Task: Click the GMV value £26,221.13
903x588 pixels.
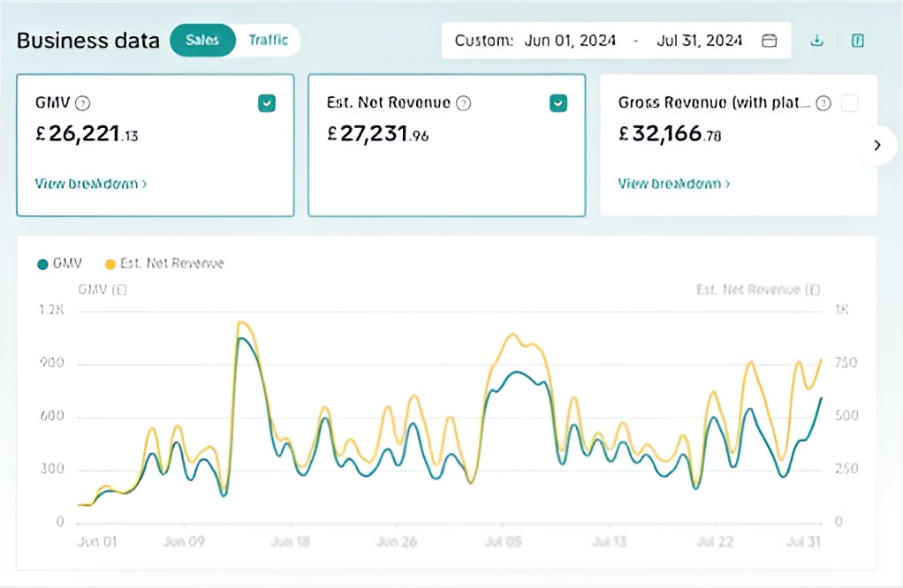Action: [87, 134]
